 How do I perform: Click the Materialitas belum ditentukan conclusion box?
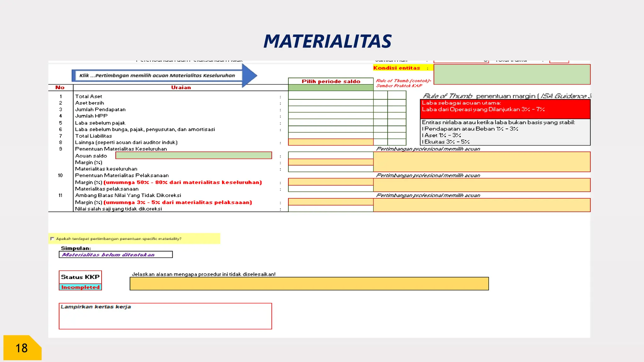click(116, 255)
